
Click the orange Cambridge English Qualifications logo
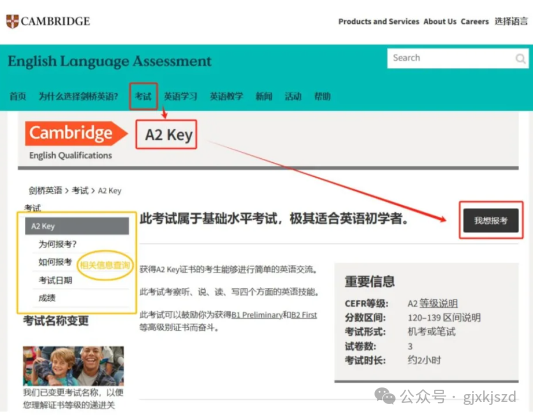76,140
